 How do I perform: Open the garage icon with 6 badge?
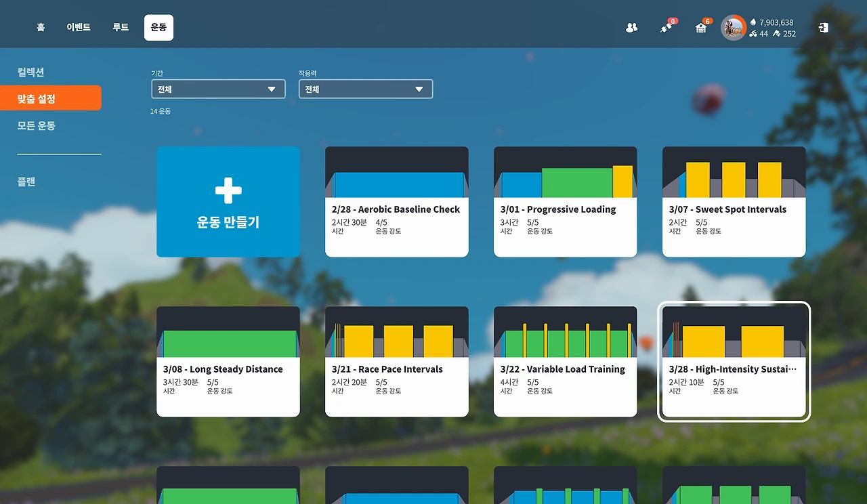[702, 27]
